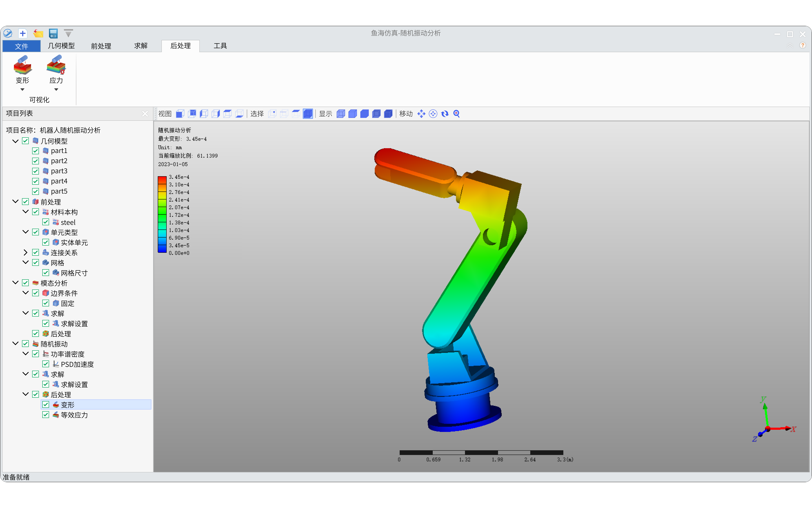
Task: Select the right view cube icon
Action: point(215,114)
